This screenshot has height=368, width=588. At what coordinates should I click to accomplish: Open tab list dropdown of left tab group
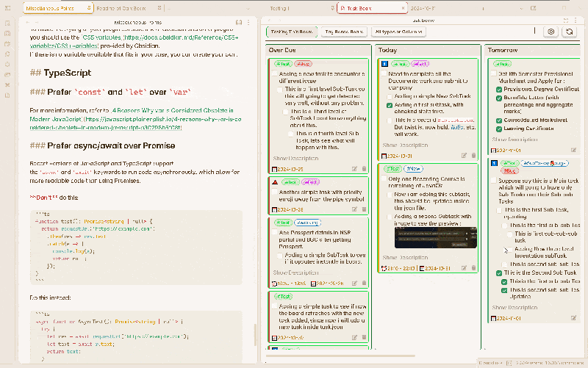pos(248,8)
